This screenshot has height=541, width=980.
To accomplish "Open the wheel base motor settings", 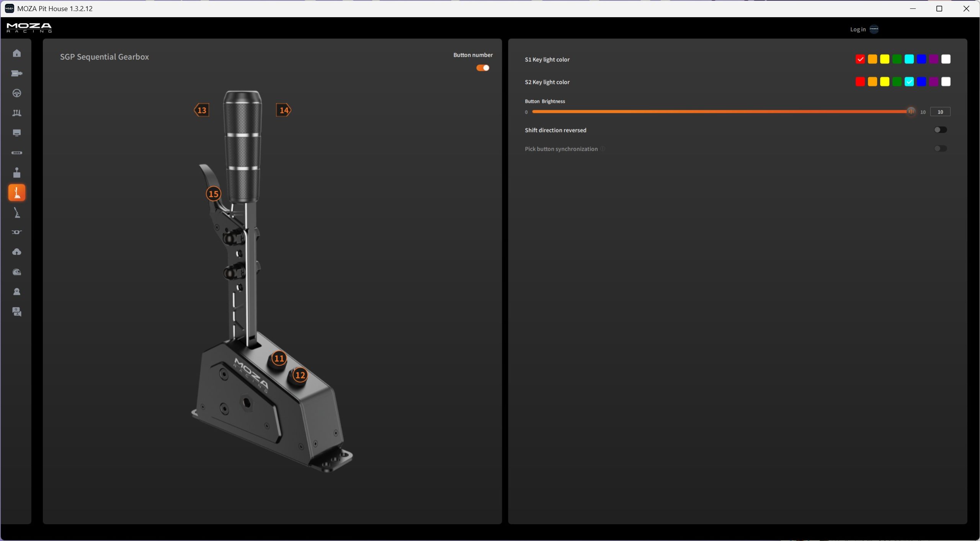I will (17, 73).
